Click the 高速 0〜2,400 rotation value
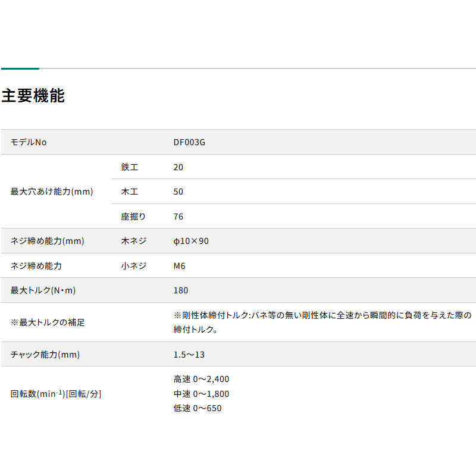 [x=201, y=379]
